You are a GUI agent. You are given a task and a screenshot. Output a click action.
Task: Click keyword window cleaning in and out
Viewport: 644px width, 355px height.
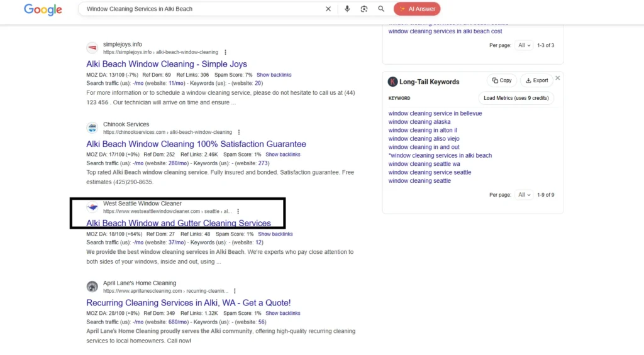pos(424,147)
